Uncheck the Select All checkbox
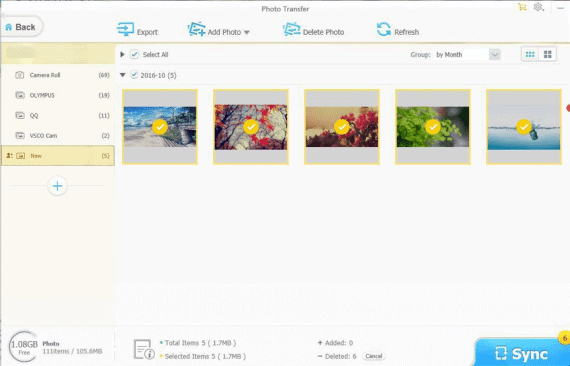The image size is (570, 366). point(135,55)
